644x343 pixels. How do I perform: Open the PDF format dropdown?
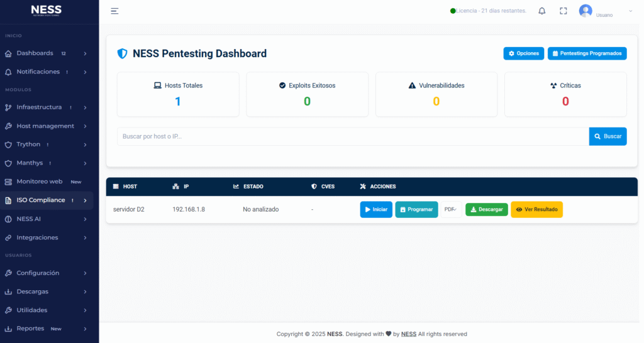450,210
